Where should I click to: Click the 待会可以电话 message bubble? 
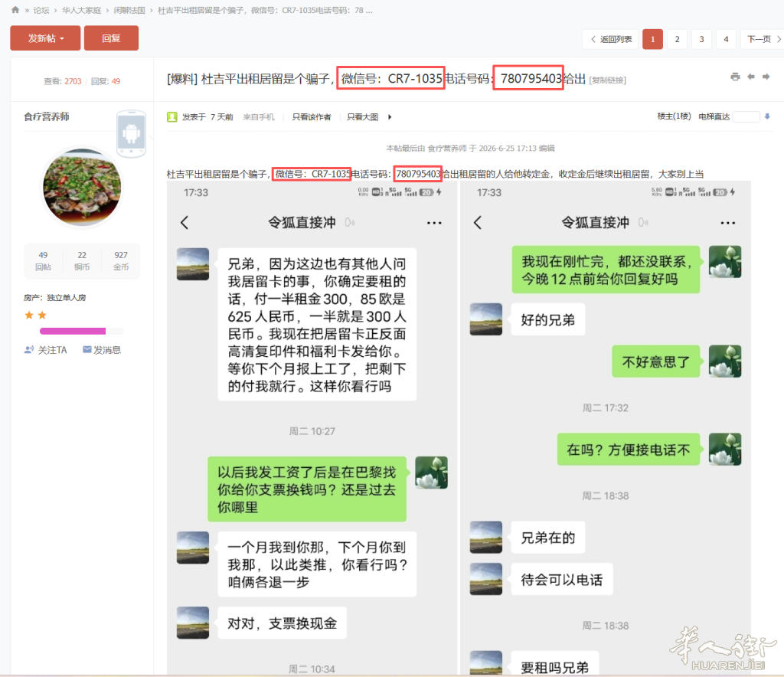pyautogui.click(x=562, y=579)
